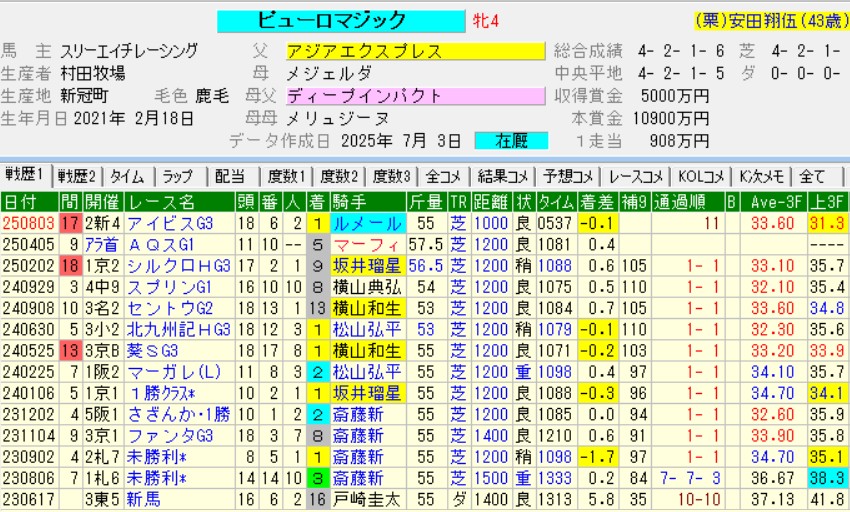Click the yellow sire アジアエクスプレス field
The height and width of the screenshot is (512, 850).
414,51
